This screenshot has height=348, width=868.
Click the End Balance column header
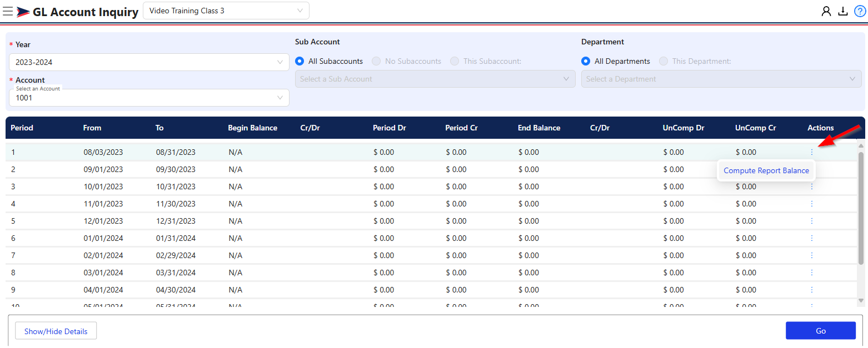(x=539, y=128)
